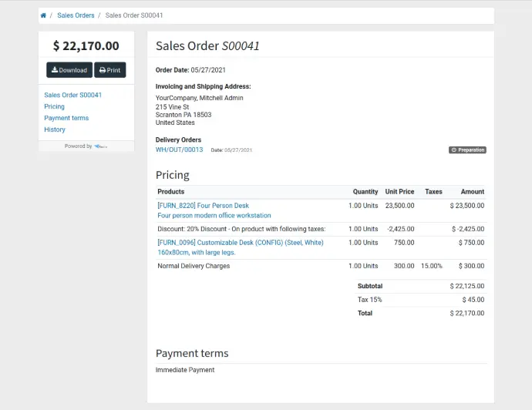
Task: Open Sales Orders breadcrumb link
Action: (x=76, y=15)
